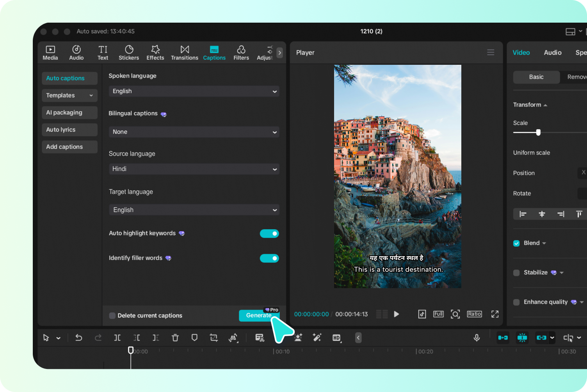Click the Undo arrow in timeline toolbar

78,338
